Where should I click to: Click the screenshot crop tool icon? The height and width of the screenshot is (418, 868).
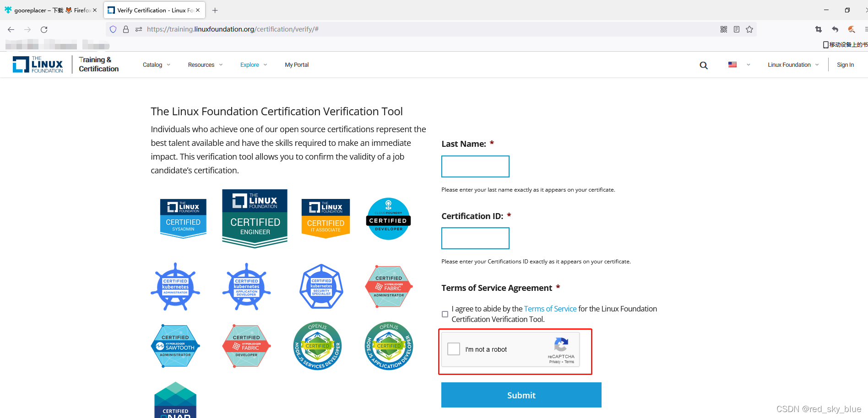(x=819, y=29)
